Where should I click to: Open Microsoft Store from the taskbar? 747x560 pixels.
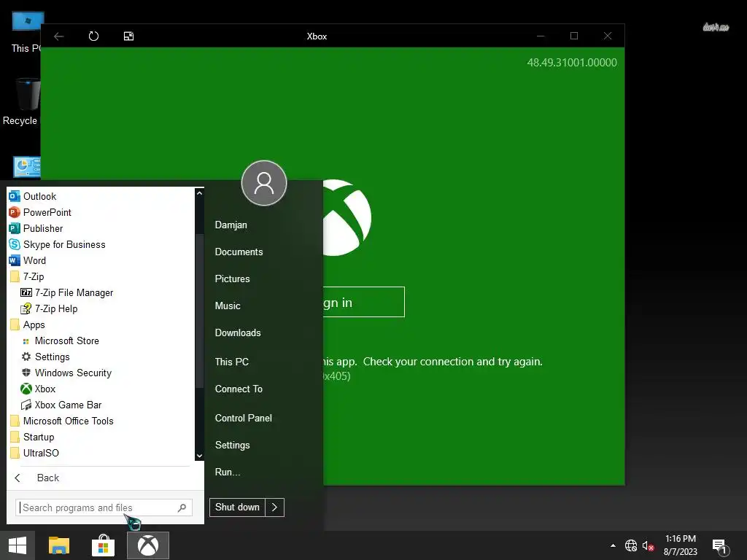pos(104,545)
